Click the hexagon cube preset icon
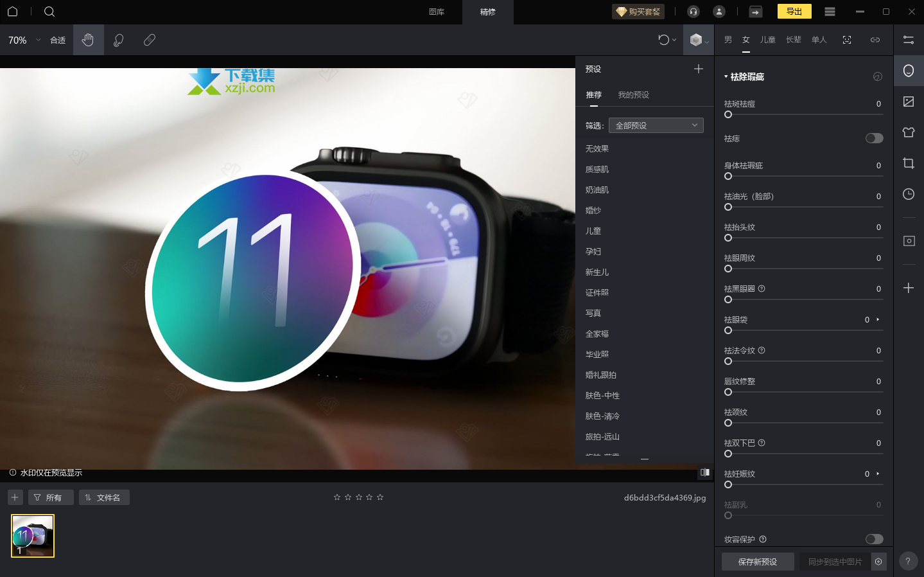Screen dimensions: 924x577 click(696, 40)
